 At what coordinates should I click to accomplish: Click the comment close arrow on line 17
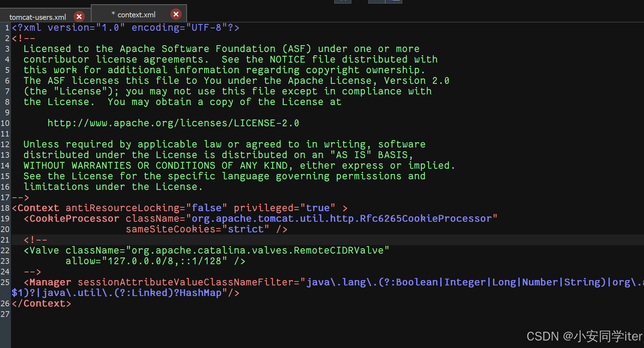click(21, 197)
